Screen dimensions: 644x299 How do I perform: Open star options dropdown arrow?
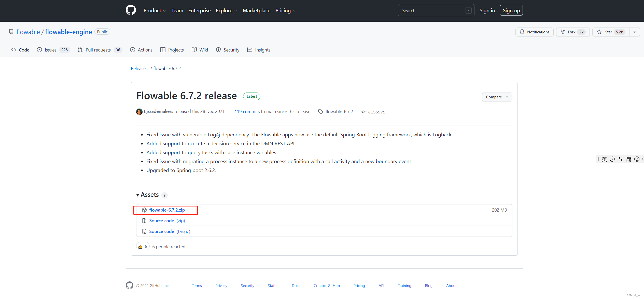point(635,32)
